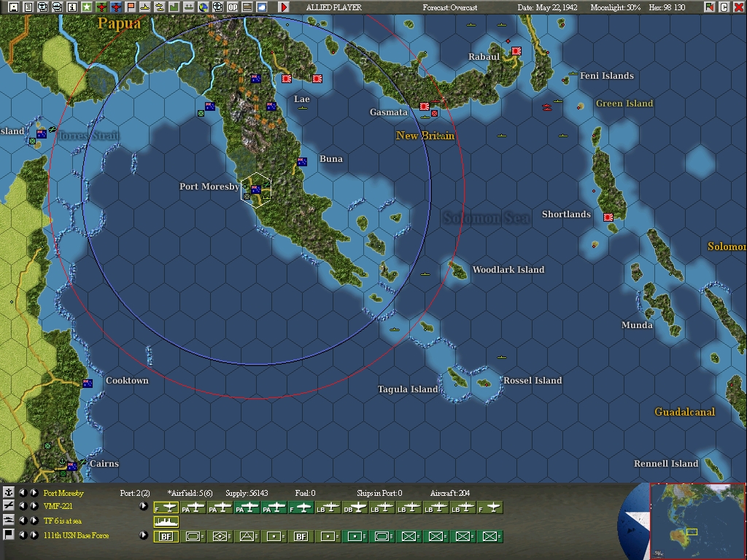Click the Port Moresby base hex on map

click(x=256, y=190)
